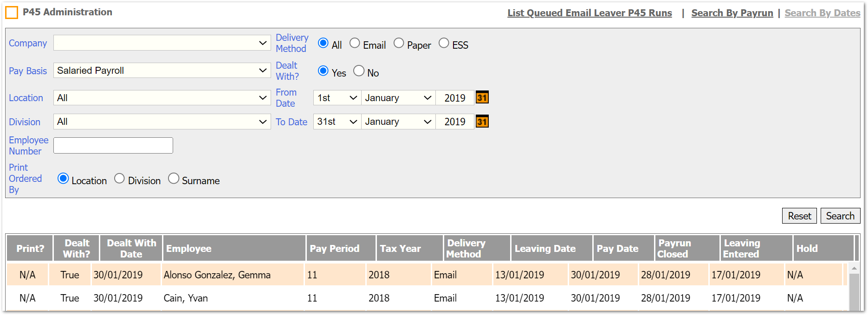Expand the Company dropdown
Image resolution: width=868 pixels, height=315 pixels.
[162, 43]
